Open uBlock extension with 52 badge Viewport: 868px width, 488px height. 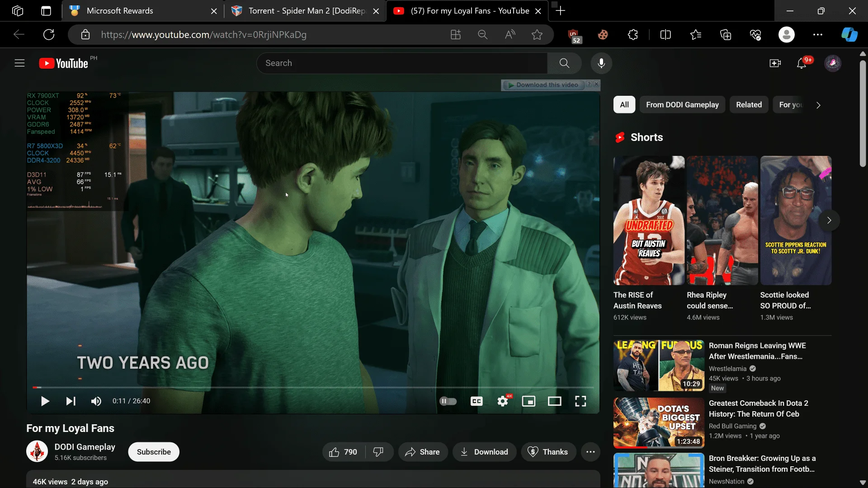point(574,35)
